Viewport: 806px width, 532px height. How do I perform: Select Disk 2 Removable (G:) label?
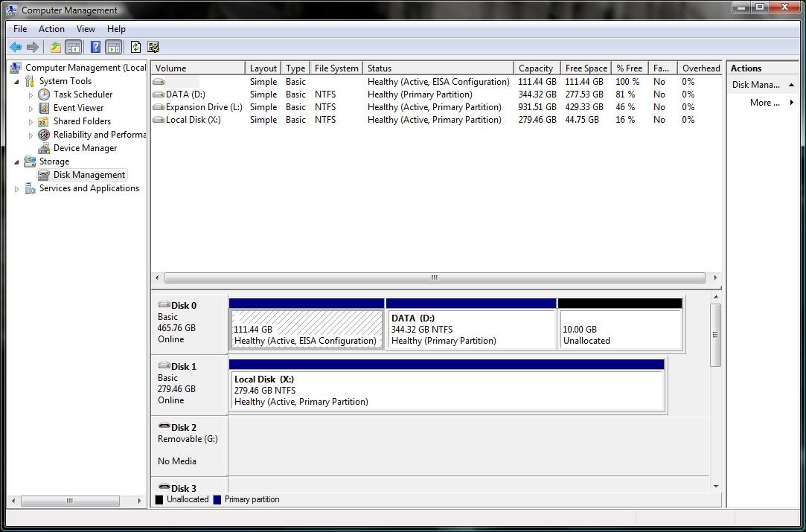(x=189, y=446)
